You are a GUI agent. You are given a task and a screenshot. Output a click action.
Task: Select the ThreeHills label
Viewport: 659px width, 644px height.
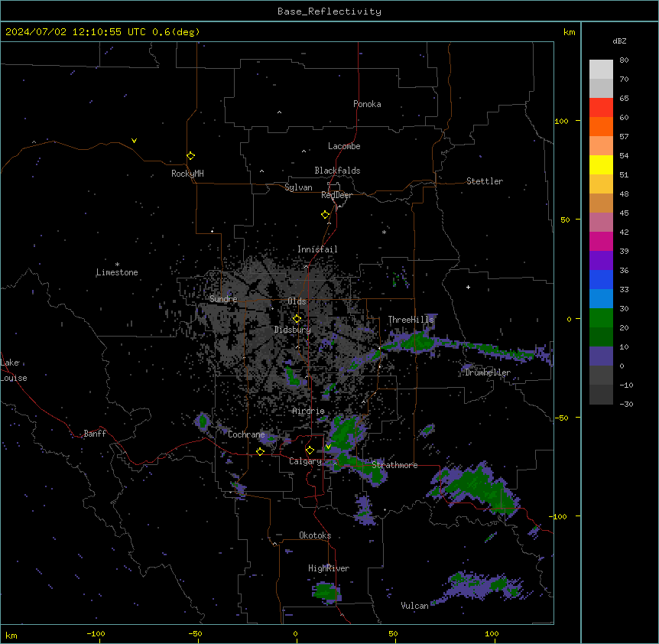[411, 320]
